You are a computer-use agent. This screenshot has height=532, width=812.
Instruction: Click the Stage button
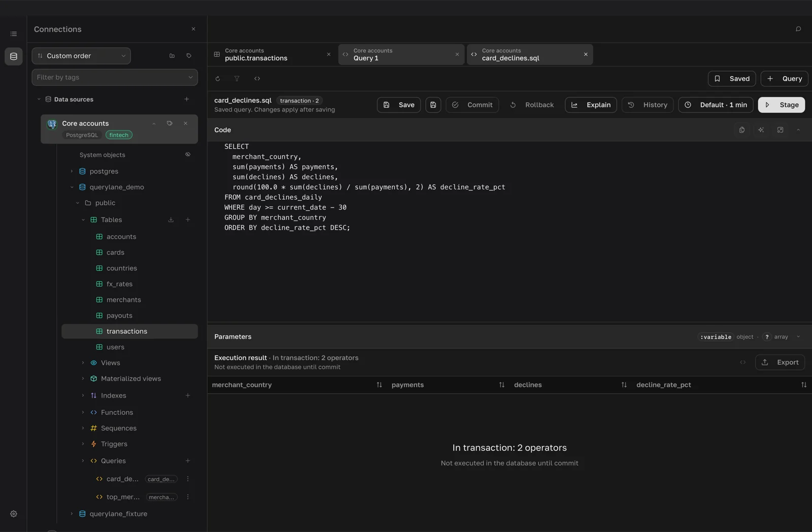[x=782, y=105]
